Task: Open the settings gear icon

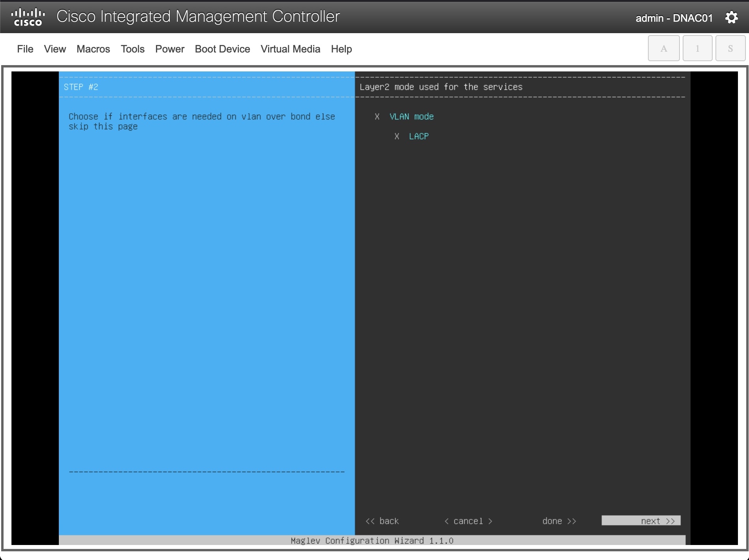Action: (x=731, y=18)
